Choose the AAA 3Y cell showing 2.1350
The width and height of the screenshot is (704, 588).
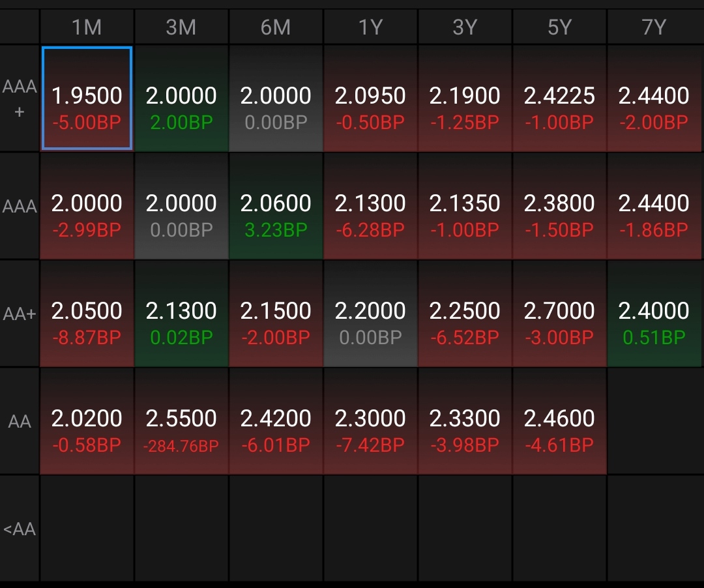click(x=465, y=206)
